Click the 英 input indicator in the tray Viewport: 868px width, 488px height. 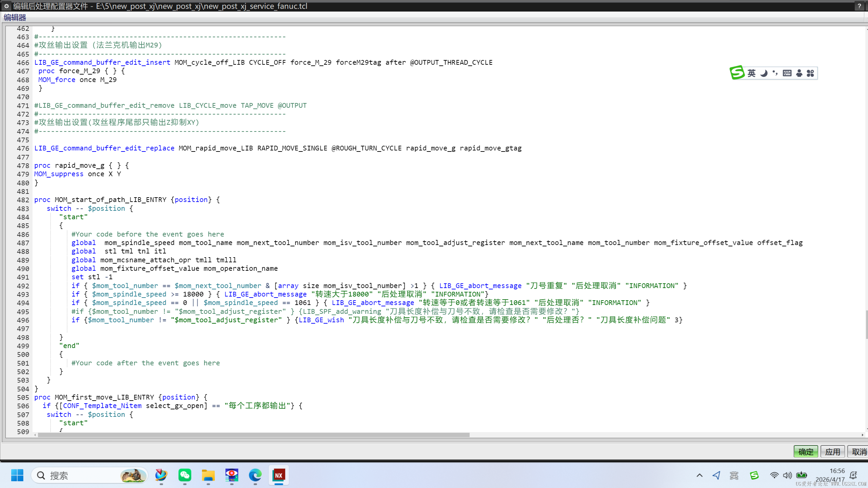(734, 475)
